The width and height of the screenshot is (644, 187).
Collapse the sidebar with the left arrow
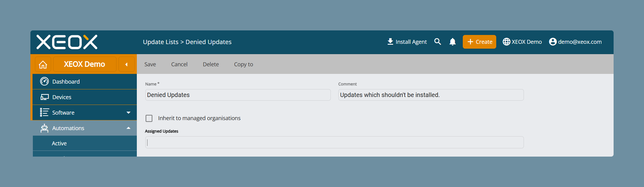pos(126,64)
